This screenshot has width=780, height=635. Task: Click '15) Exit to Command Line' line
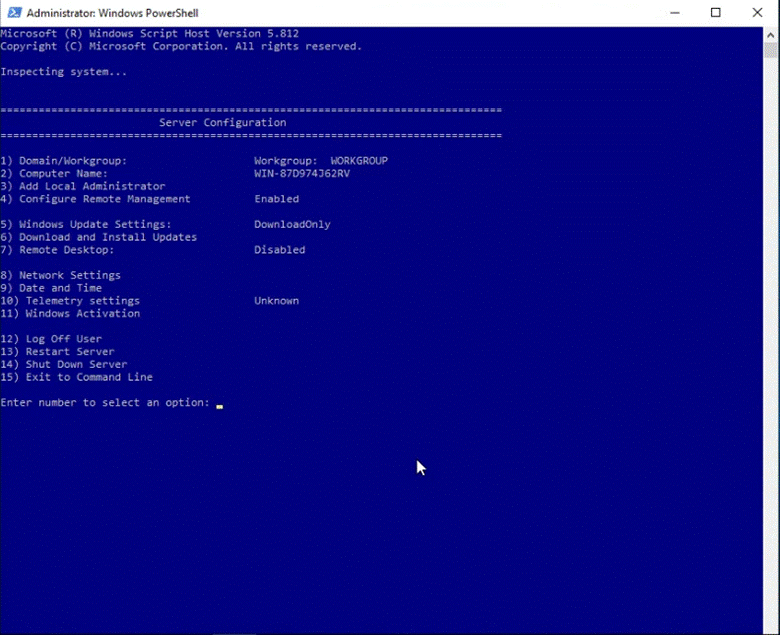click(x=76, y=377)
